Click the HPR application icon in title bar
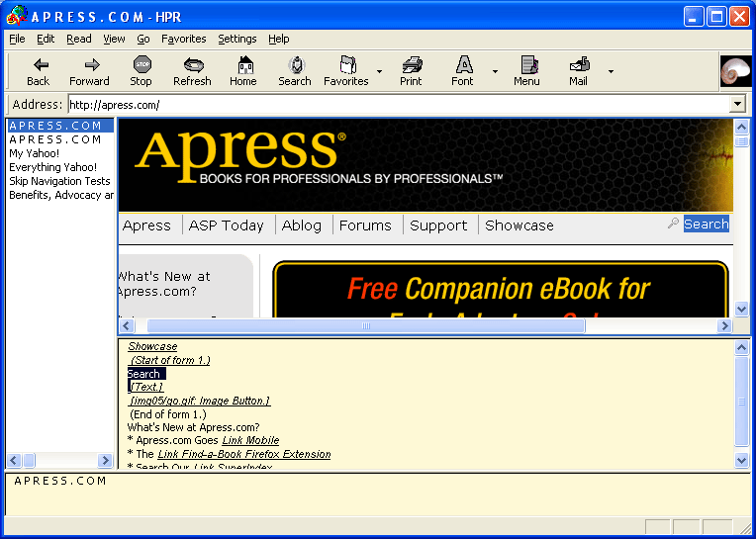Viewport: 756px width, 539px height. coord(17,16)
